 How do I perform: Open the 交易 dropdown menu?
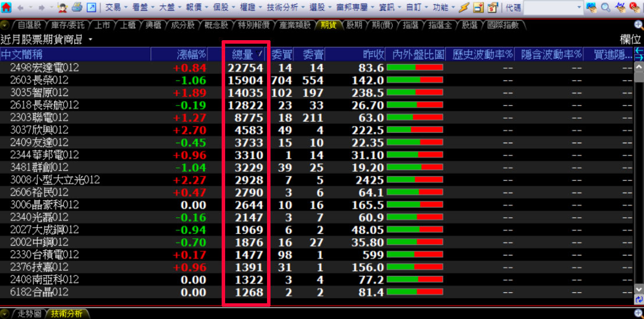(x=117, y=8)
